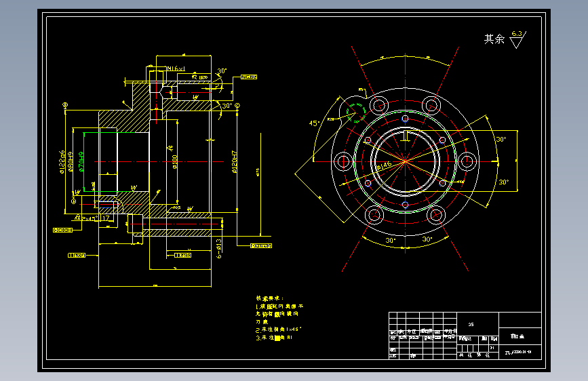The height and width of the screenshot is (381, 588).
Task: Click the rightmost large bolt hole circle
Action: tap(467, 161)
